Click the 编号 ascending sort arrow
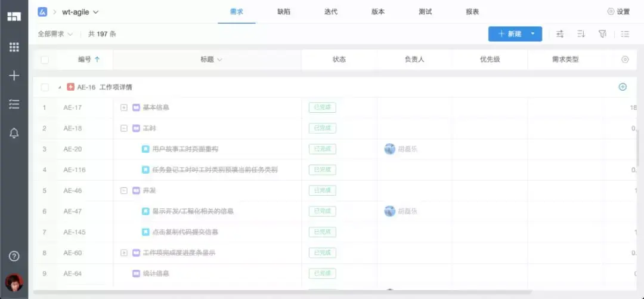644x299 pixels. click(97, 60)
